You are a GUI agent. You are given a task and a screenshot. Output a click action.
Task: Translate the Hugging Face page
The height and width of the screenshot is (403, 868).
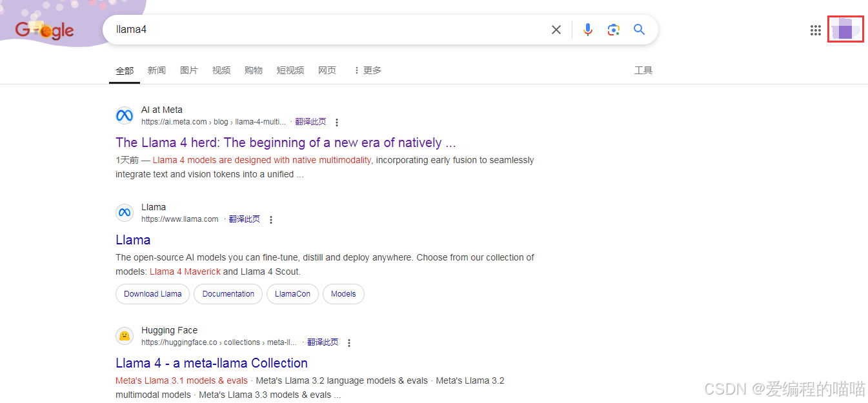click(323, 342)
